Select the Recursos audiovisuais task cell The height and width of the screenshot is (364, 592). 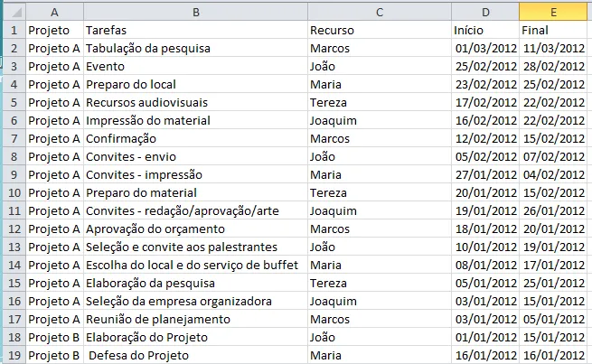point(195,103)
